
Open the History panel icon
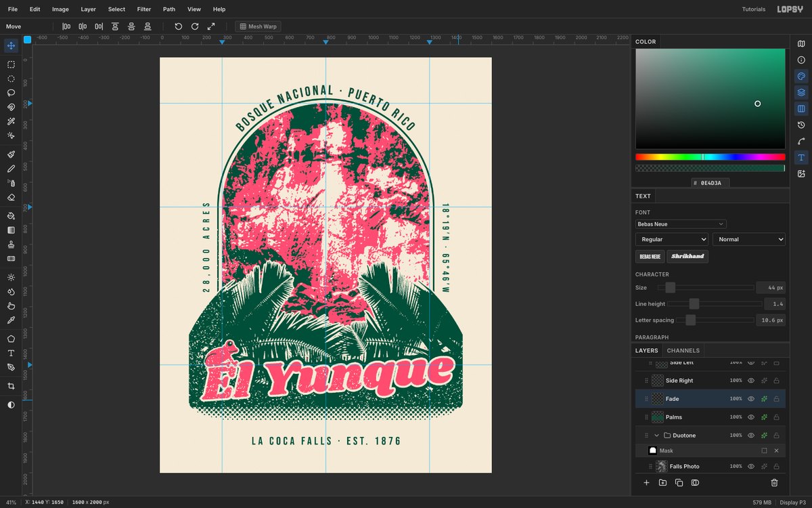pyautogui.click(x=801, y=125)
